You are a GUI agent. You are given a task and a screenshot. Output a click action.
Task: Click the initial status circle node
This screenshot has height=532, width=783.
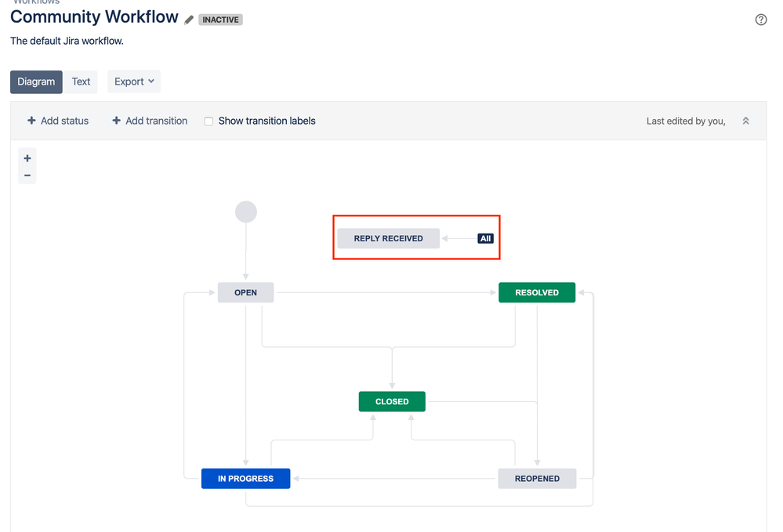click(246, 212)
